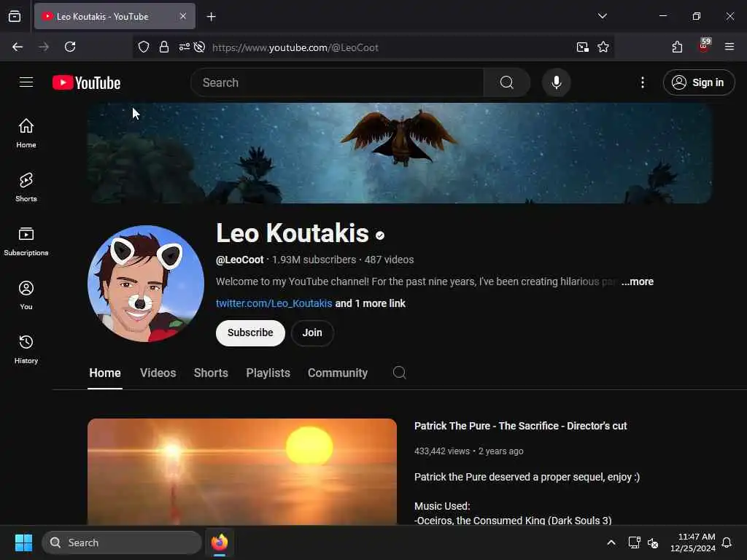
Task: Open the network status tray icon
Action: [x=634, y=542]
